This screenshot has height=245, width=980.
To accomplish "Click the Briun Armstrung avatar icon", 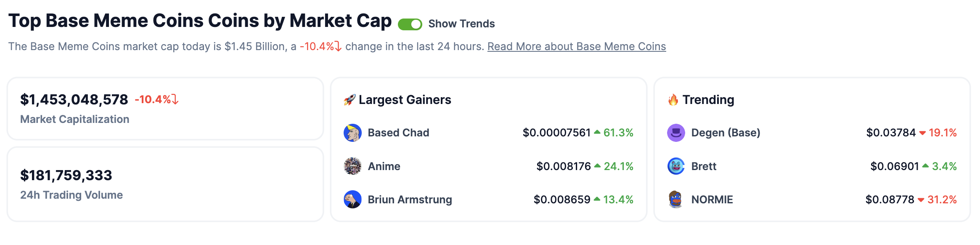I will pyautogui.click(x=352, y=200).
